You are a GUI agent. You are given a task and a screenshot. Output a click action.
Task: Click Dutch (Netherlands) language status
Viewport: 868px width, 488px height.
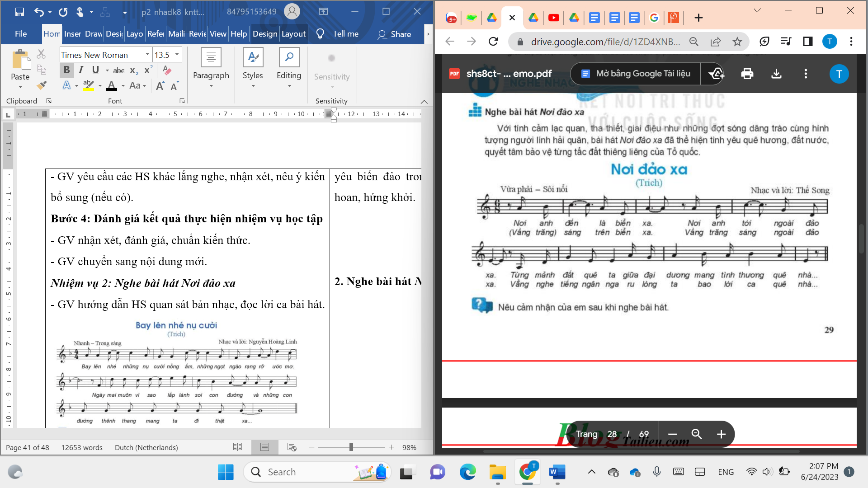146,447
